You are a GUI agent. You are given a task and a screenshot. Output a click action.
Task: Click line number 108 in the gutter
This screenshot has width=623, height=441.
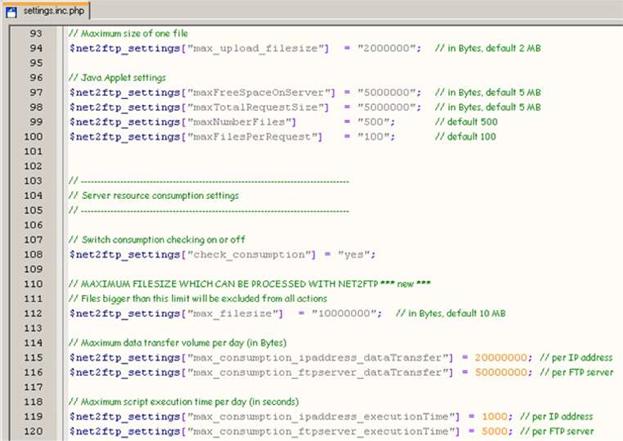(33, 254)
